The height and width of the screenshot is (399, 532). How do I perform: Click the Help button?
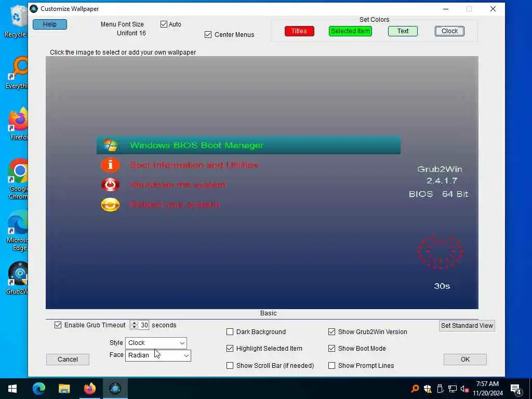pyautogui.click(x=50, y=24)
